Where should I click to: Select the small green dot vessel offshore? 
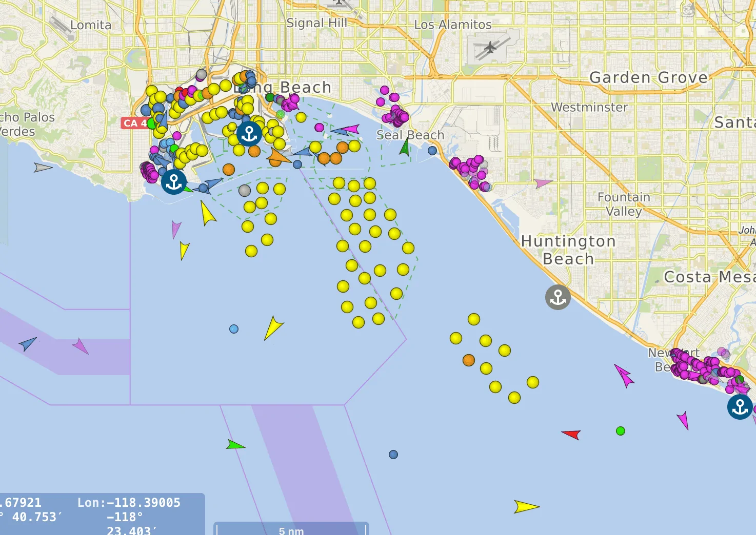(621, 431)
